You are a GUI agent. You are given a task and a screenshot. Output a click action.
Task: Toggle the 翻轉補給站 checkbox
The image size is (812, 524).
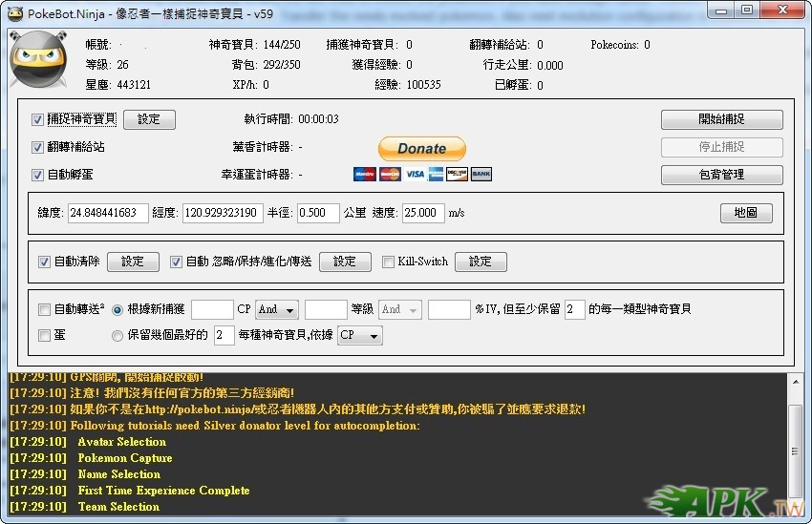(x=37, y=147)
